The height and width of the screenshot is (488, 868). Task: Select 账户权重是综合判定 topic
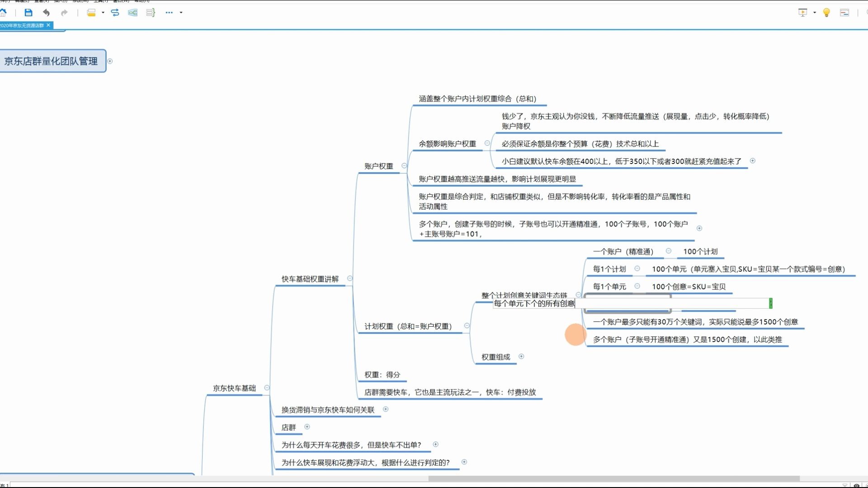[x=554, y=202]
